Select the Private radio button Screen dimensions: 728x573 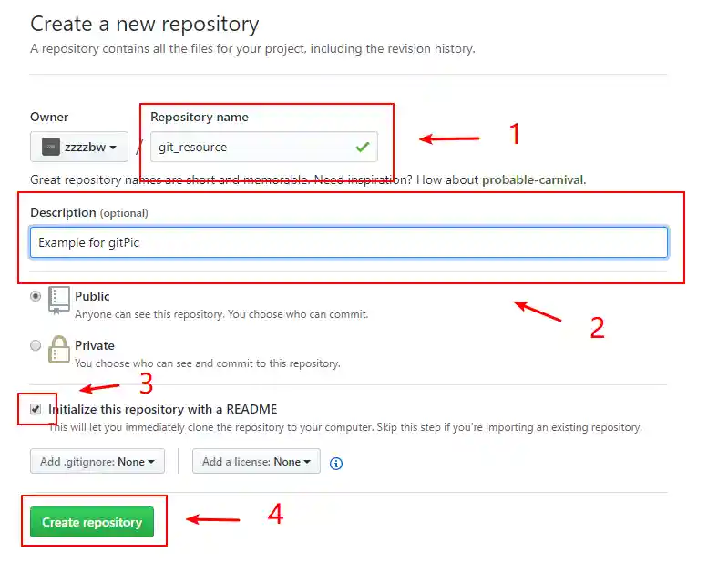(x=36, y=345)
